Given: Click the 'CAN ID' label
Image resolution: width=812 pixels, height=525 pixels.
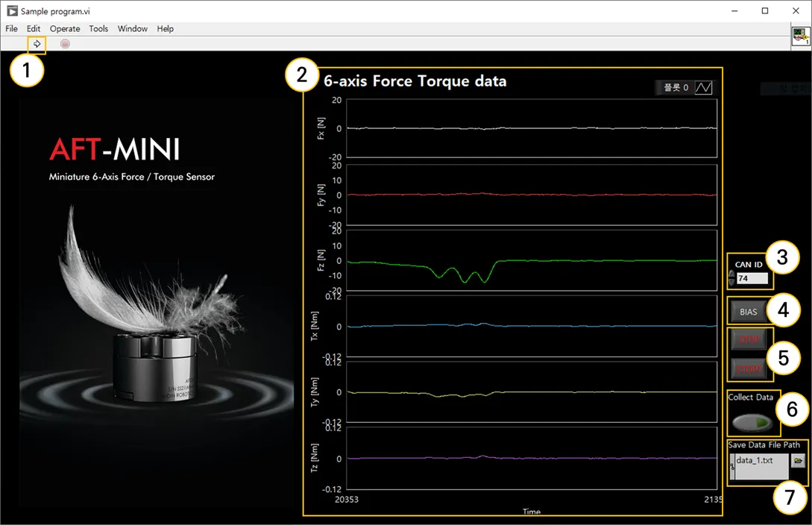Looking at the screenshot, I should pos(749,265).
